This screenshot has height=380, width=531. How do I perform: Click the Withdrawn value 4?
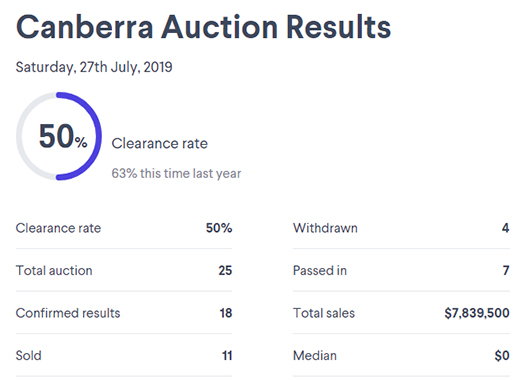click(x=506, y=228)
